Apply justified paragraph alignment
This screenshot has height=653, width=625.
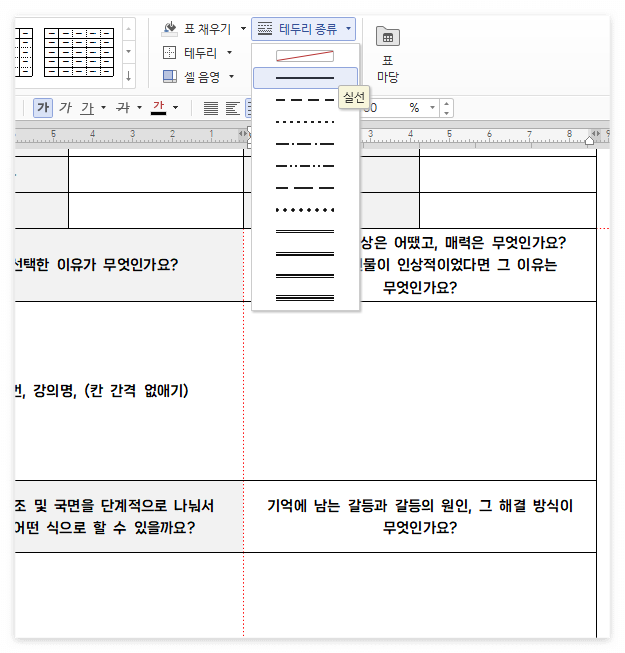211,108
